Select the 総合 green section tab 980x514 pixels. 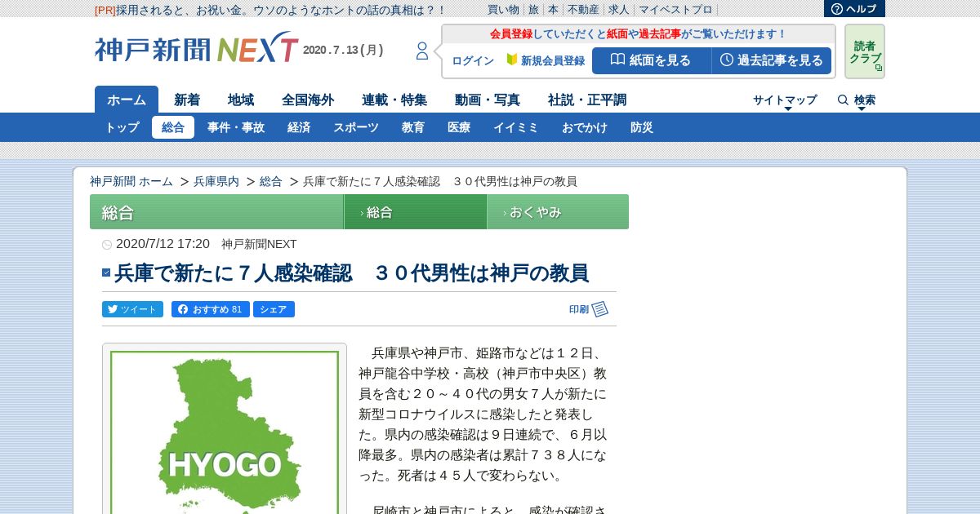click(415, 212)
